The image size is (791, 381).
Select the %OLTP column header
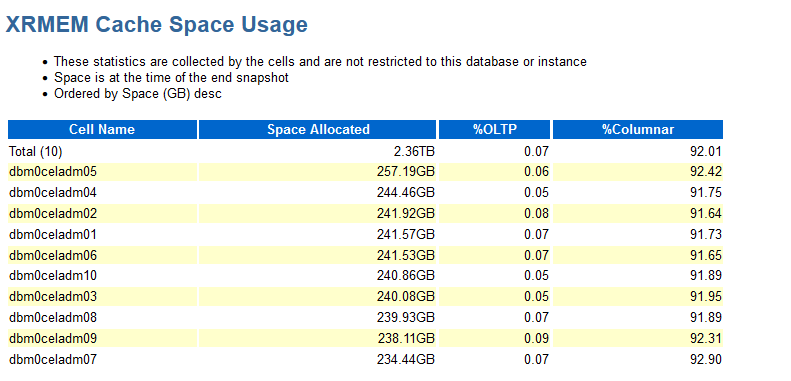click(494, 130)
